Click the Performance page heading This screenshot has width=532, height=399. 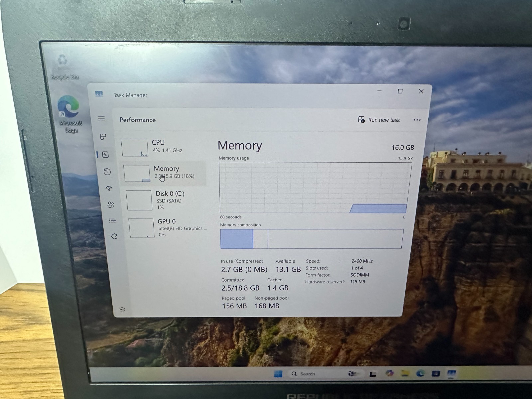[138, 120]
